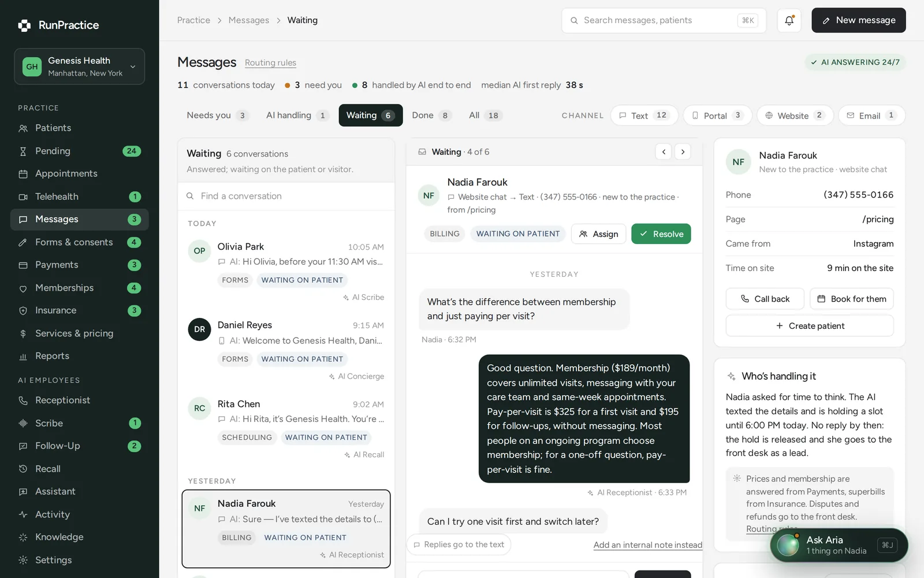Filter by the Text channel
The height and width of the screenshot is (578, 924).
tap(644, 116)
